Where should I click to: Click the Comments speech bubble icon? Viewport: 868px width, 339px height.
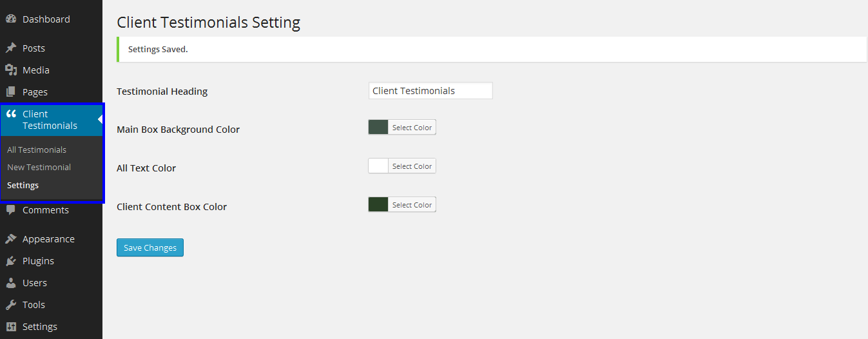pos(11,210)
